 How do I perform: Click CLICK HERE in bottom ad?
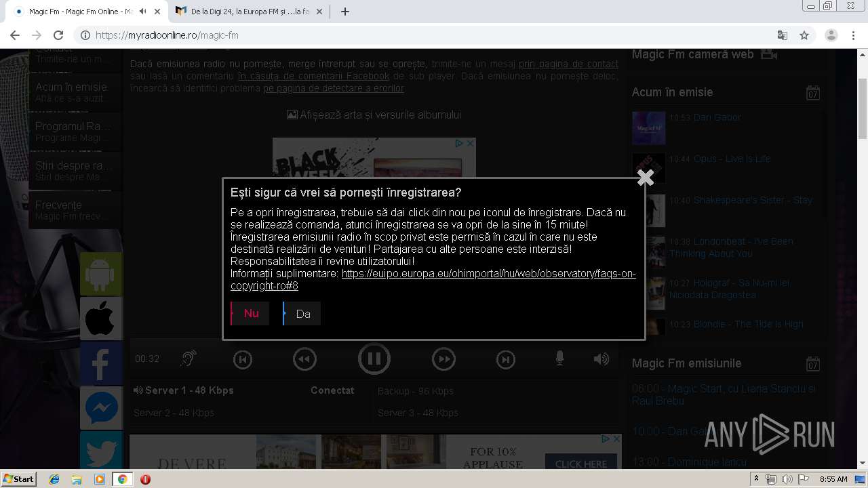(x=581, y=463)
